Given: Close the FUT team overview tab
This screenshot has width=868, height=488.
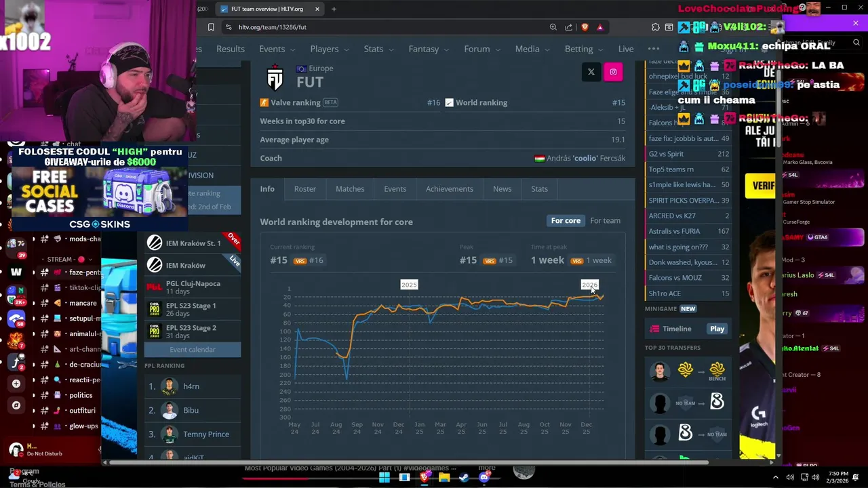Looking at the screenshot, I should tap(317, 9).
